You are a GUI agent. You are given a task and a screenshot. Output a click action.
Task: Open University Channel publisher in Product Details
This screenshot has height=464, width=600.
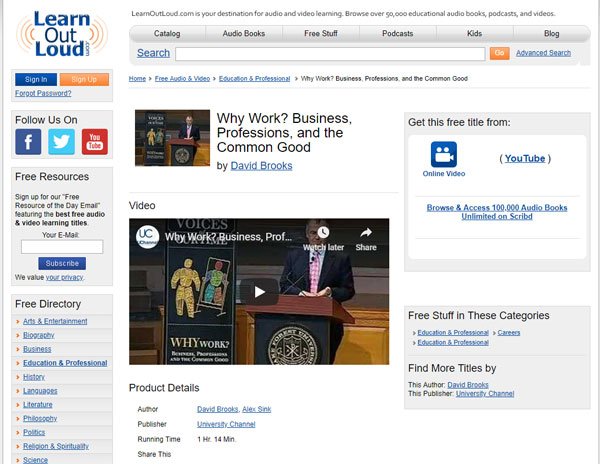(226, 424)
